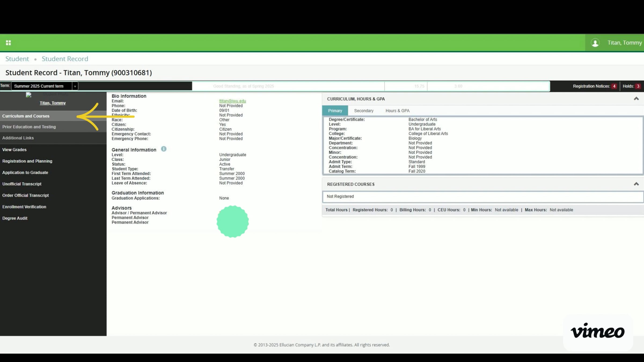Click the General Information info icon
The width and height of the screenshot is (644, 362).
pos(163,149)
